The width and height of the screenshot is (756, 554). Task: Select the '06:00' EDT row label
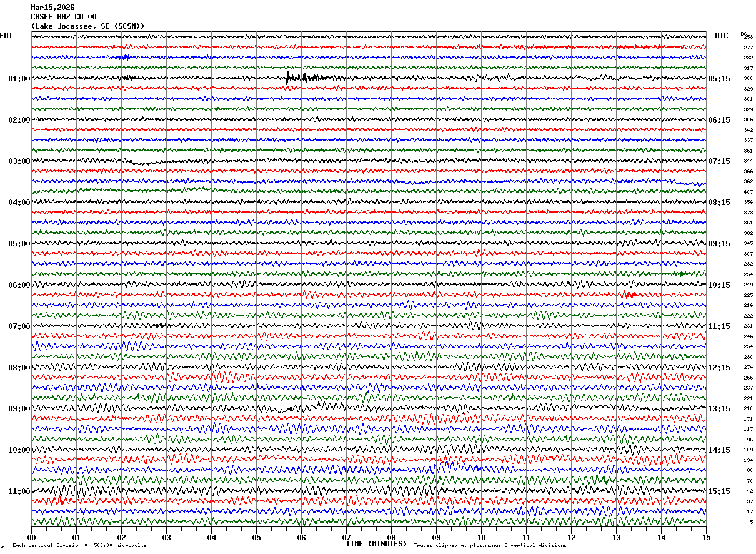pos(19,285)
